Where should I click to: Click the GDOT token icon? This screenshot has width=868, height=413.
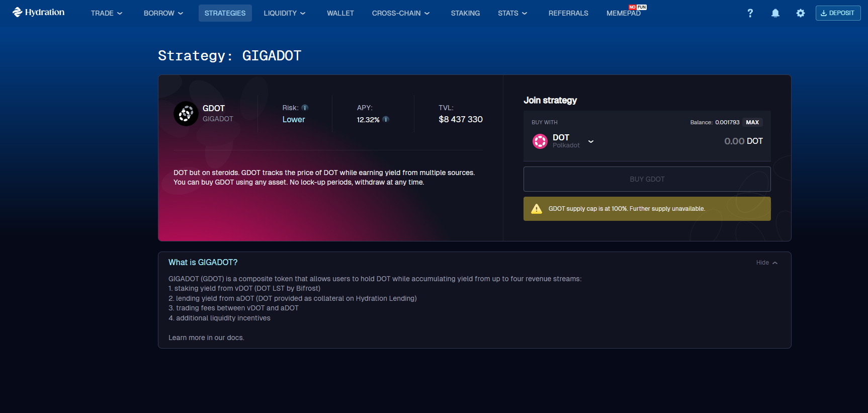(x=186, y=114)
